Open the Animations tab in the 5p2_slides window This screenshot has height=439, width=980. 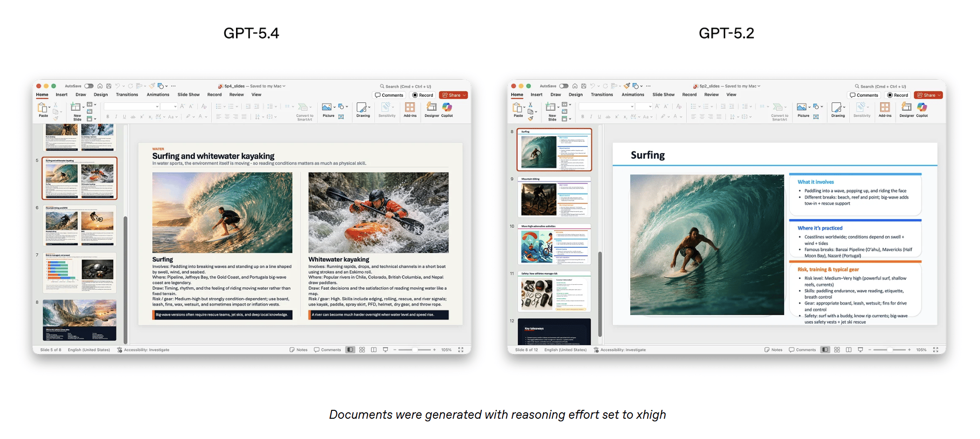(x=633, y=95)
